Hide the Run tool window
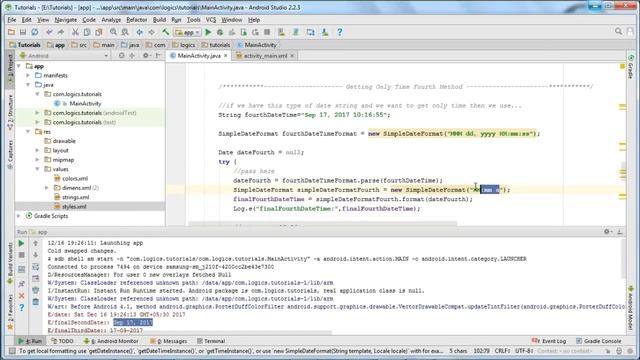Screen dimensions: 640x360 click(x=620, y=232)
